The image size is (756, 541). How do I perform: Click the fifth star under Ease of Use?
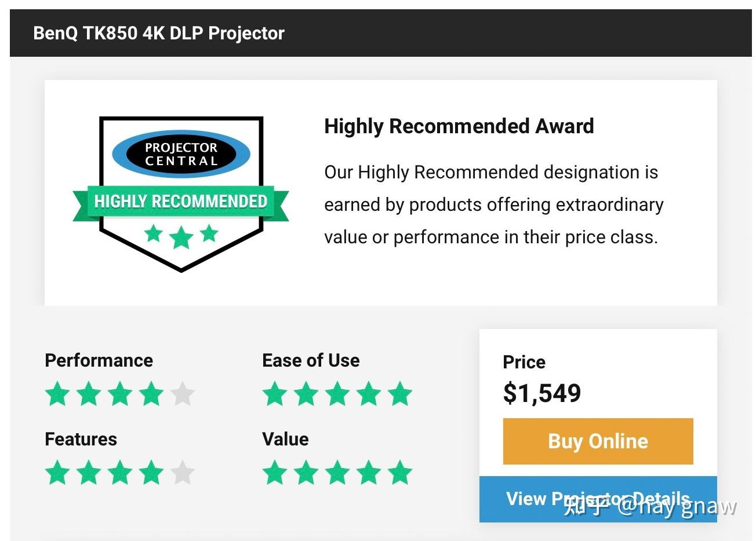pos(400,393)
